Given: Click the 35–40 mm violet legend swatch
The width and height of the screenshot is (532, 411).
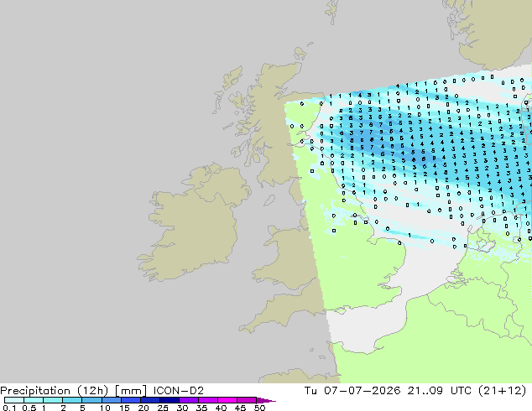Looking at the screenshot, I should point(208,400).
